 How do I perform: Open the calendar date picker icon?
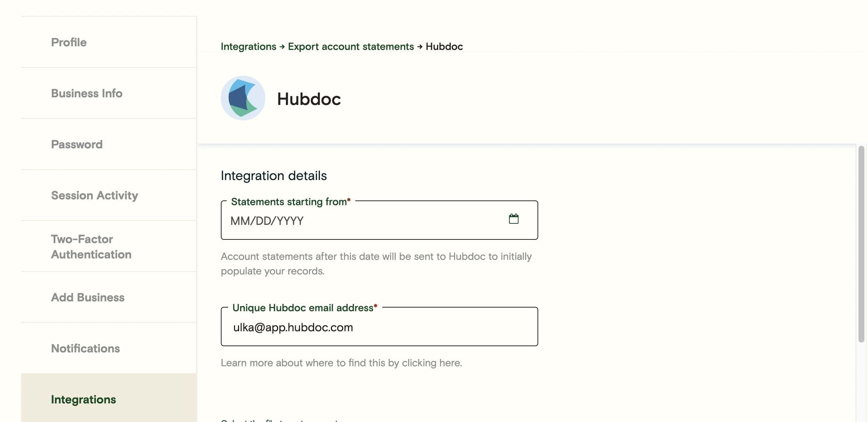[x=514, y=219]
